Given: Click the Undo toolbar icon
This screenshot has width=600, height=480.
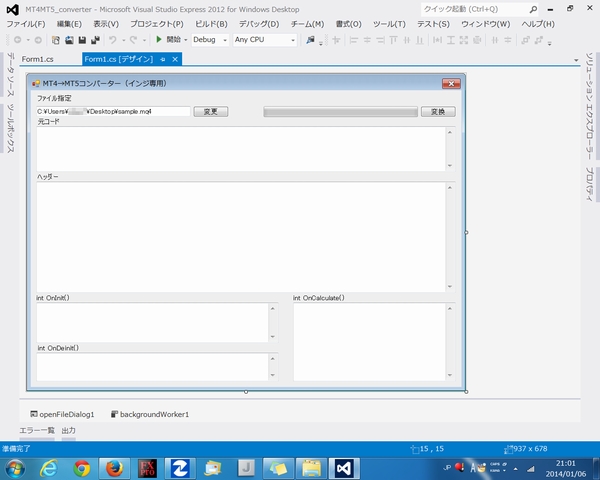Looking at the screenshot, I should tap(112, 40).
